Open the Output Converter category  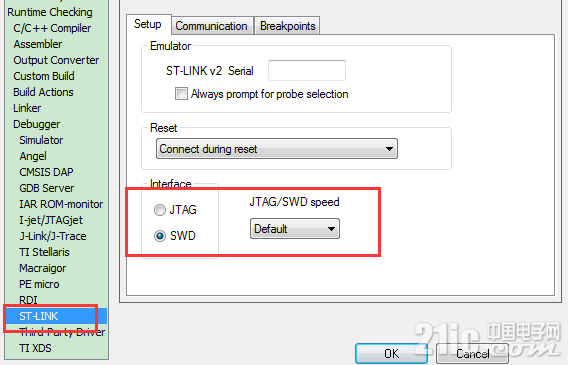pos(56,60)
